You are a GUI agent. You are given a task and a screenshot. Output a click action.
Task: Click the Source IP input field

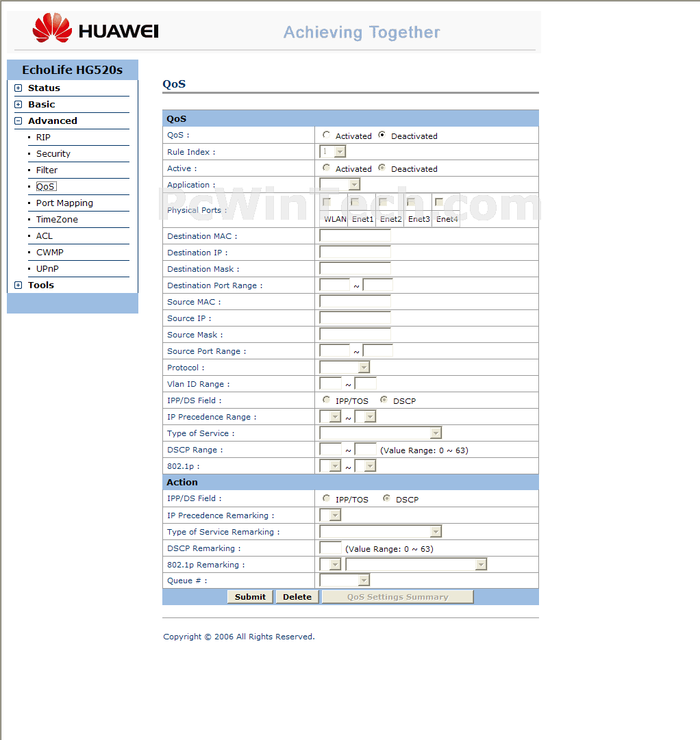click(x=355, y=318)
